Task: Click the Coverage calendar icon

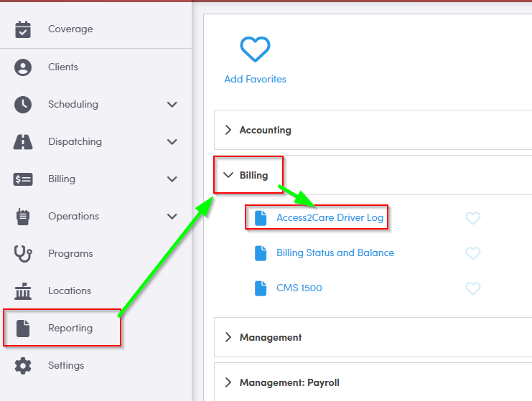Action: click(x=23, y=29)
